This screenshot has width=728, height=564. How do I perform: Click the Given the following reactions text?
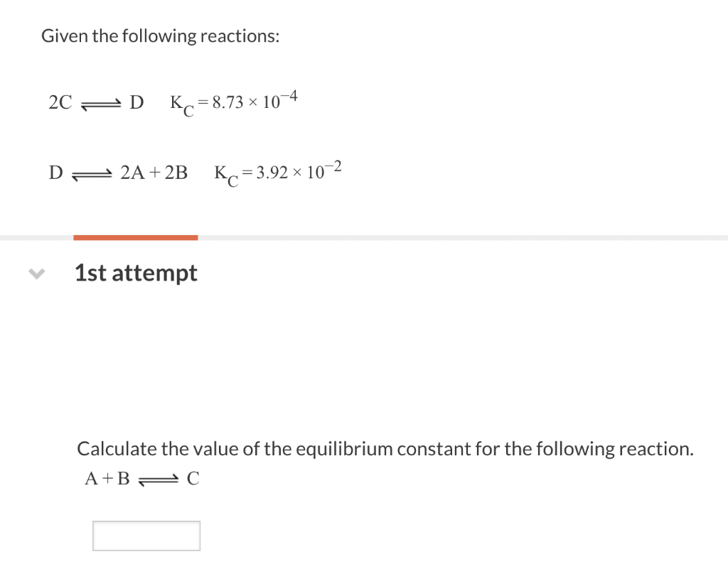(159, 36)
